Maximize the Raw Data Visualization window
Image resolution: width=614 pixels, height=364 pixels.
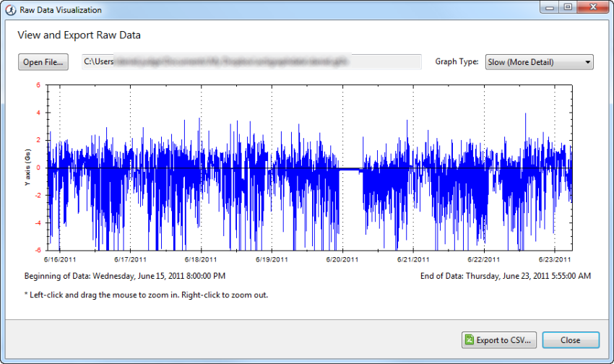coord(568,8)
